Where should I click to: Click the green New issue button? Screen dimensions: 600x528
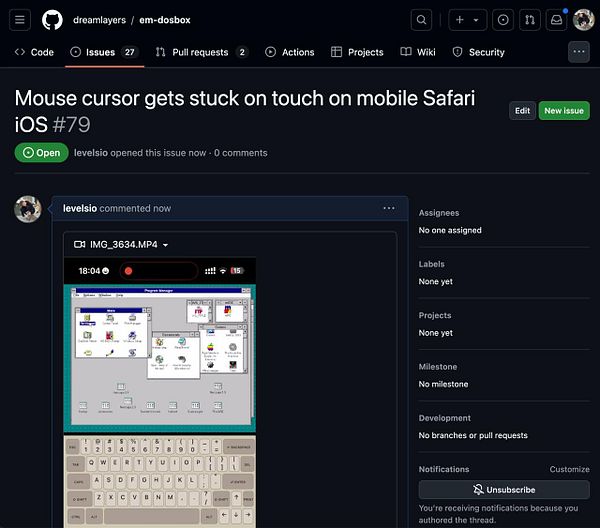coord(564,111)
